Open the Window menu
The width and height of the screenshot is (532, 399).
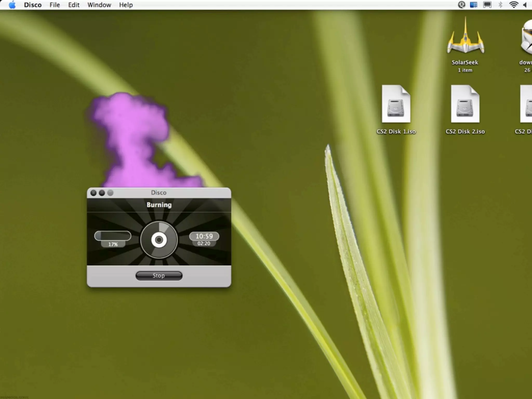99,5
